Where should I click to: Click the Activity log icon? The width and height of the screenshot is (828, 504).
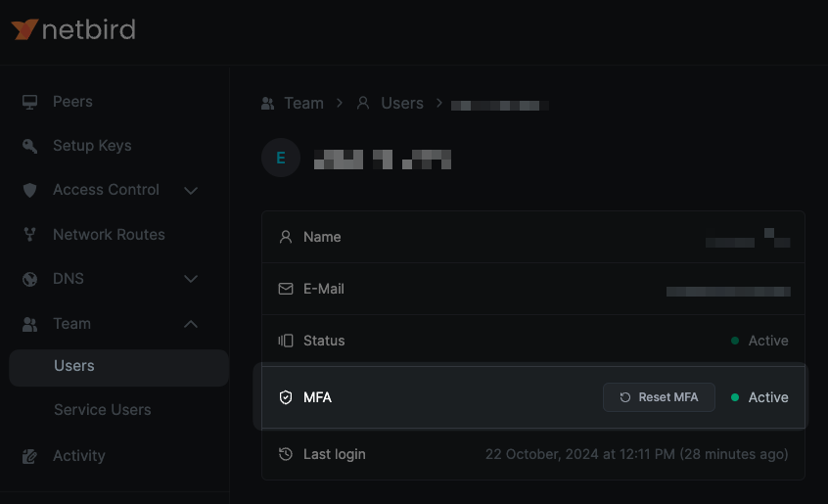[30, 456]
